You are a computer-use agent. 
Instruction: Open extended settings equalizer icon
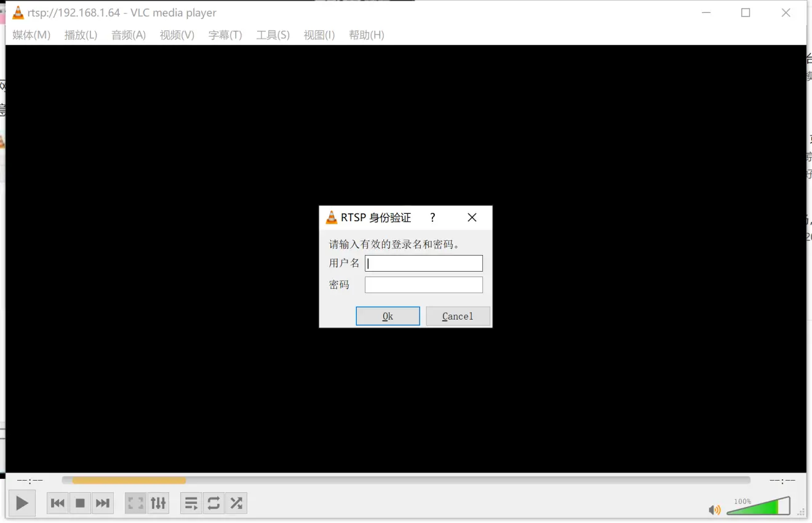158,503
